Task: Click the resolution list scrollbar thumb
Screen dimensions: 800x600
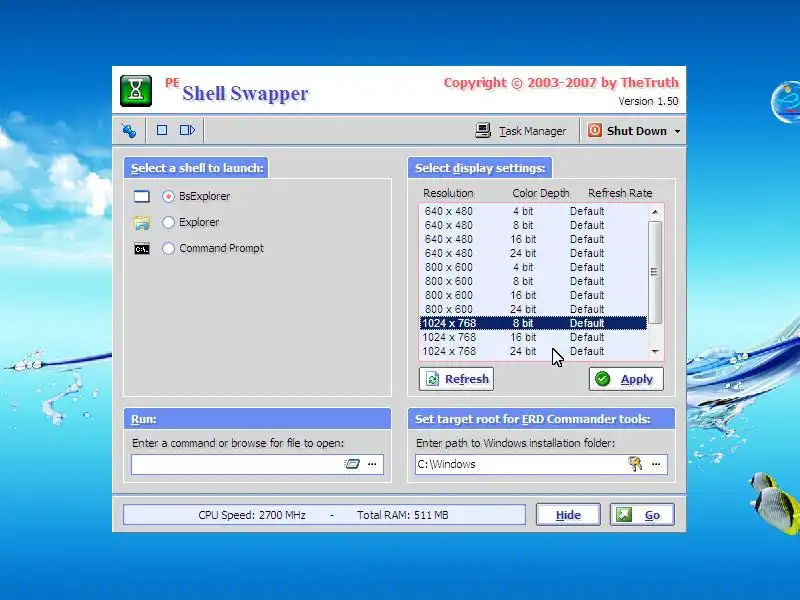Action: 655,272
